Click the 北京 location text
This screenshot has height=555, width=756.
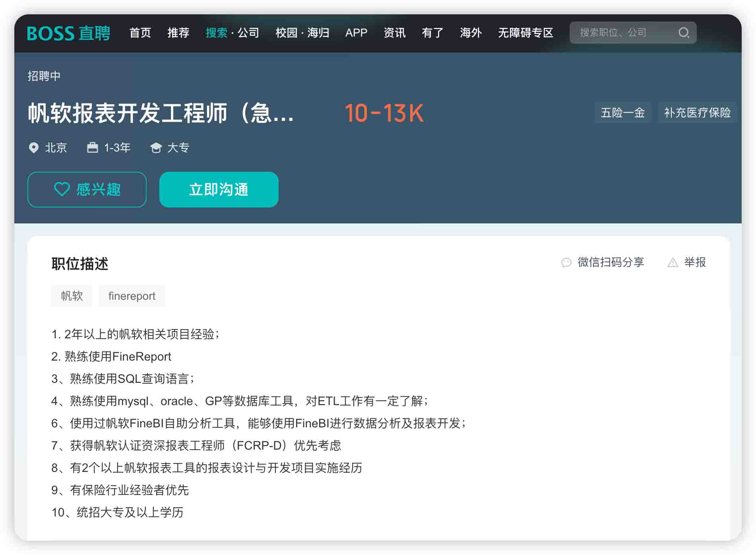coord(56,148)
